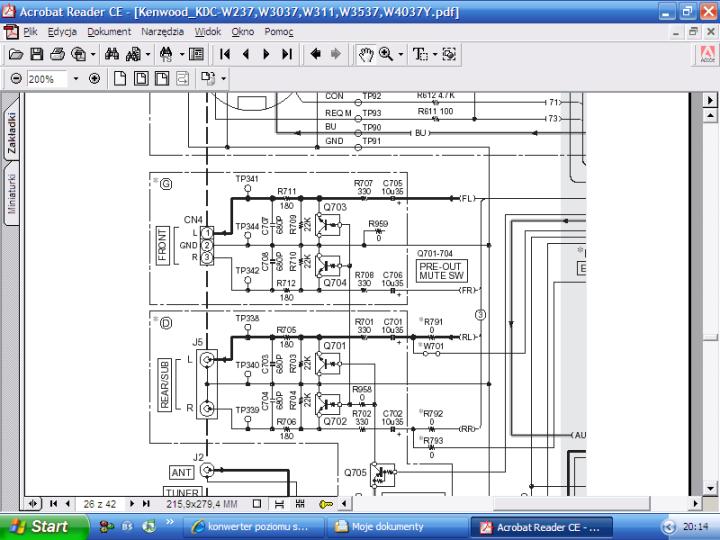The height and width of the screenshot is (540, 720).
Task: Click the vertical scrollbar down arrow
Action: tap(710, 488)
